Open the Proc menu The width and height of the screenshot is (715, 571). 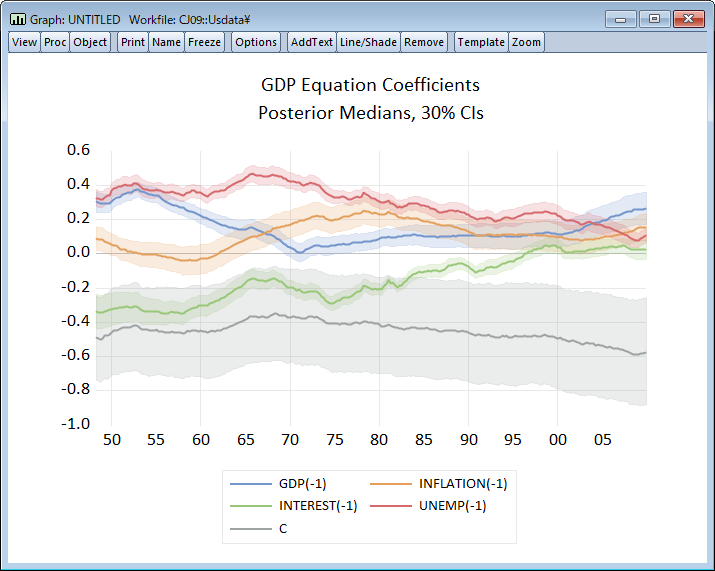pyautogui.click(x=55, y=42)
